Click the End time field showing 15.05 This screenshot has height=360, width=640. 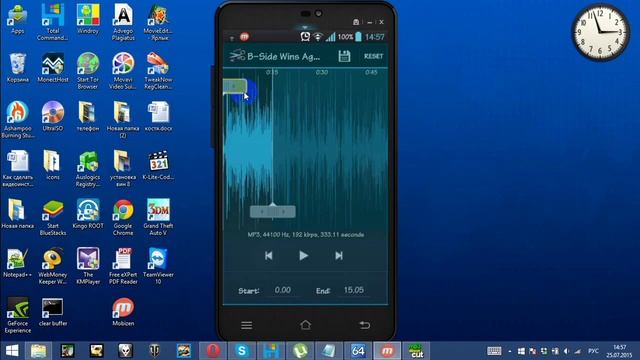[x=353, y=290]
